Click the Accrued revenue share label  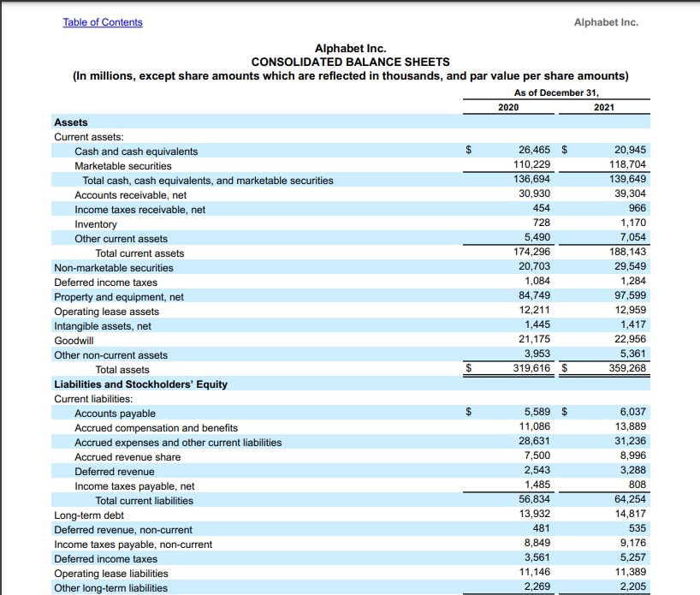tap(128, 457)
